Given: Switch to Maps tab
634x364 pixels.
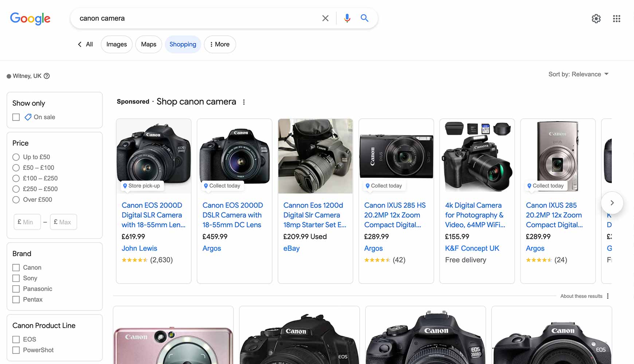Looking at the screenshot, I should (x=149, y=44).
